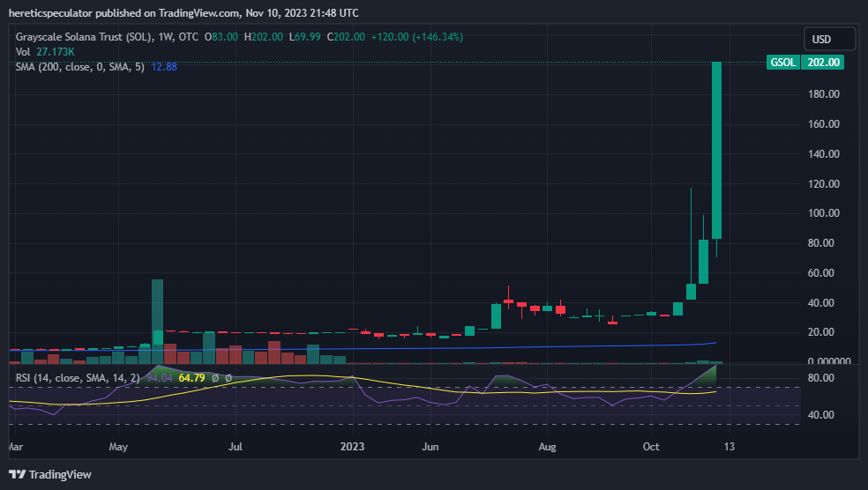Click the USD currency button
868x490 pixels.
coord(829,40)
